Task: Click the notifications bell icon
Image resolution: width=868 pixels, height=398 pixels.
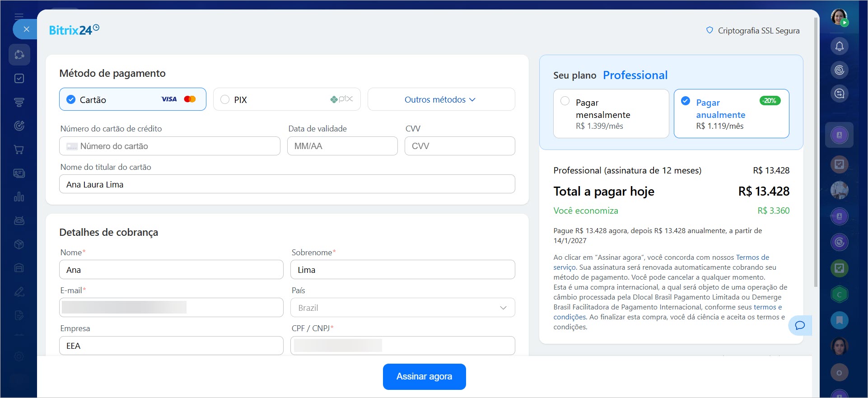Action: pos(839,46)
